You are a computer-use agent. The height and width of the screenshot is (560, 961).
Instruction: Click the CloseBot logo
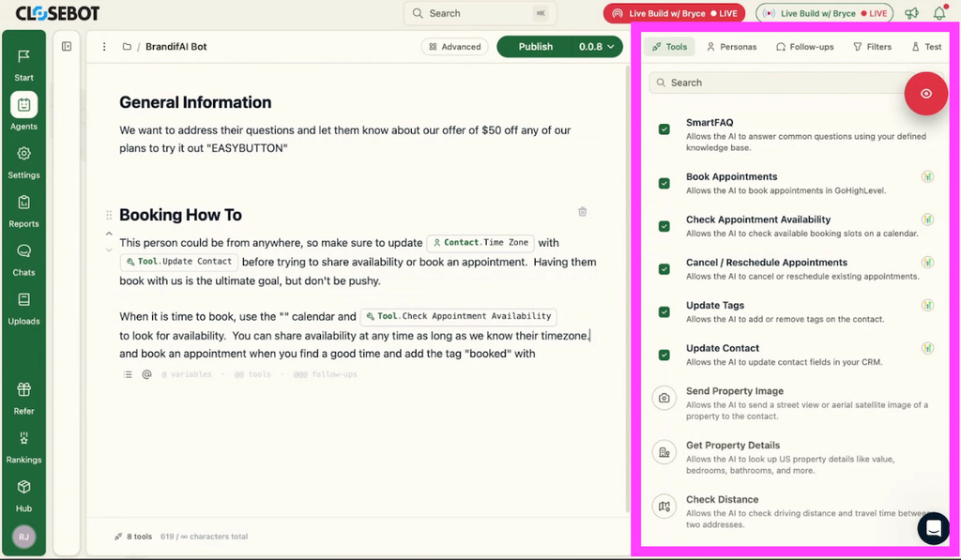pyautogui.click(x=57, y=13)
